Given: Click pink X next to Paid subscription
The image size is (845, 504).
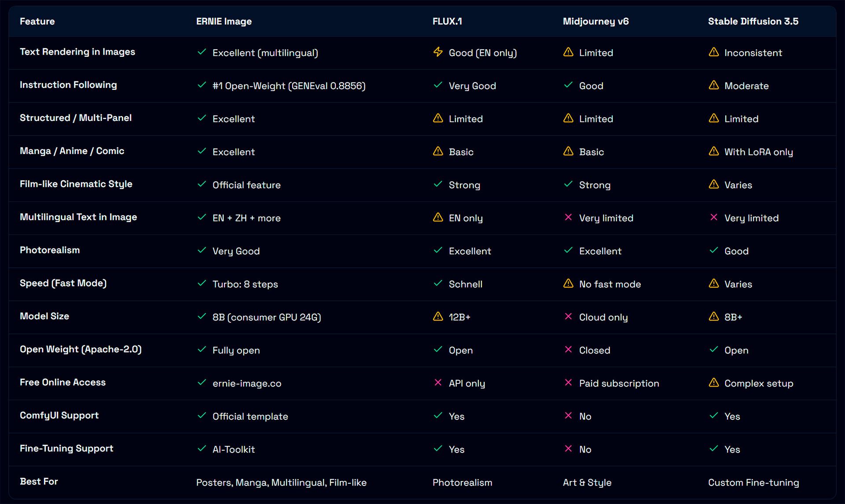Looking at the screenshot, I should [x=568, y=383].
